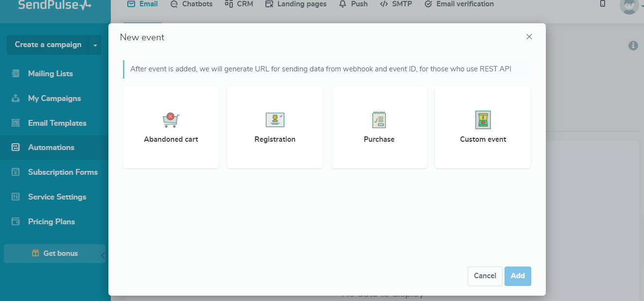Choose the Registration event icon
Screen dimensions: 644x301
tap(275, 120)
